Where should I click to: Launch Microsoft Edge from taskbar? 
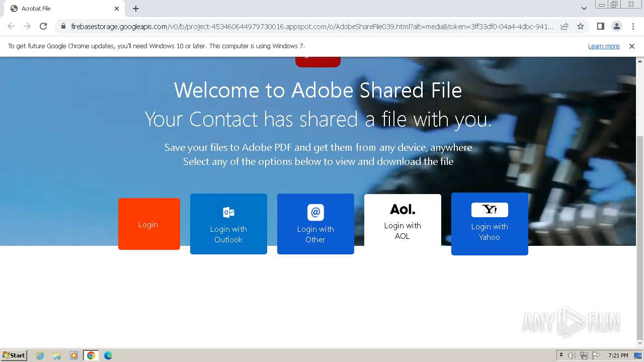108,355
